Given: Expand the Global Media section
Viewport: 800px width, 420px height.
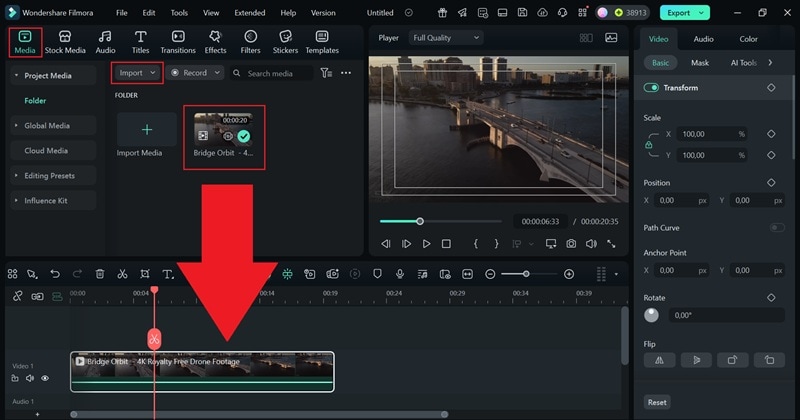Looking at the screenshot, I should (16, 126).
